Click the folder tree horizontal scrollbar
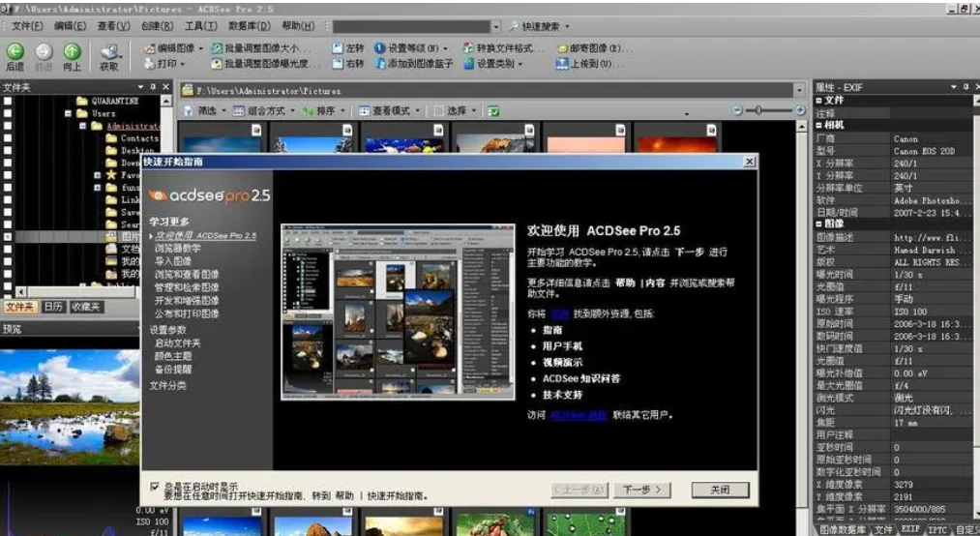Image resolution: width=980 pixels, height=536 pixels. [x=82, y=292]
